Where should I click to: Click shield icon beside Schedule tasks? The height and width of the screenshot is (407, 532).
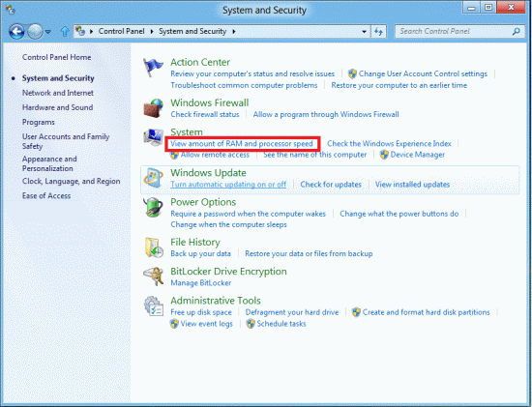pos(251,324)
